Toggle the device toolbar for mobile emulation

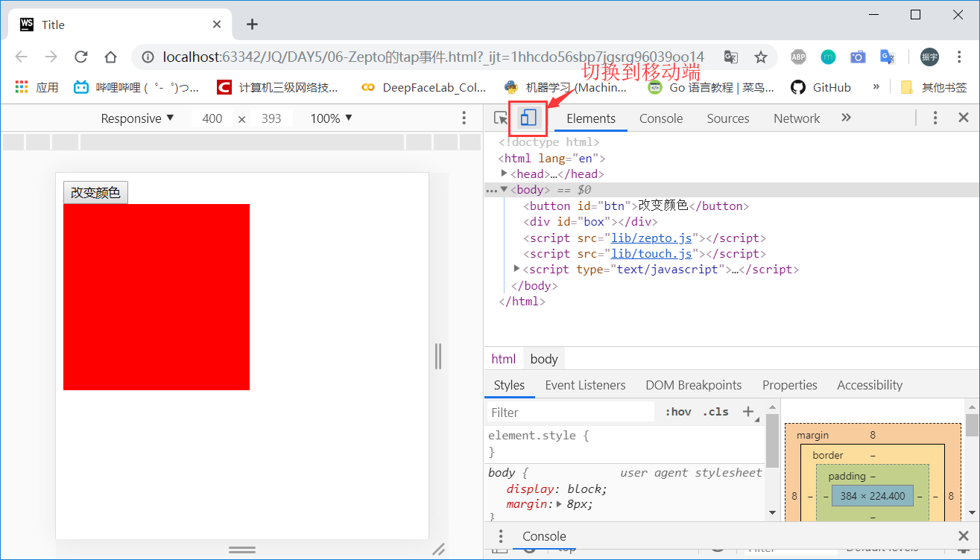point(528,118)
